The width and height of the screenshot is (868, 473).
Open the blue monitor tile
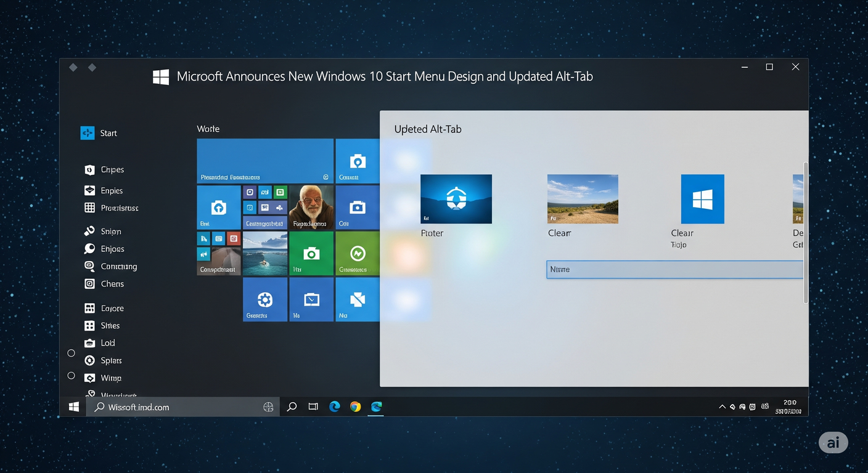click(311, 299)
